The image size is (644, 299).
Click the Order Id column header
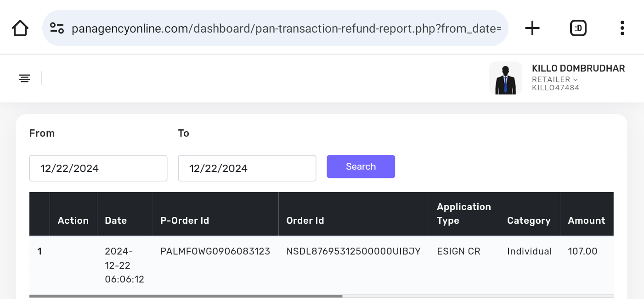tap(305, 221)
